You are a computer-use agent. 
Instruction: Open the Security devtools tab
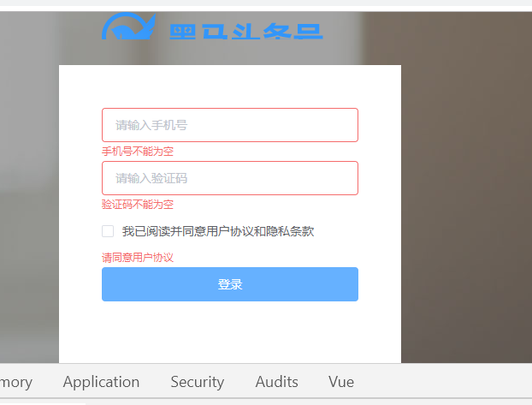[x=197, y=382]
